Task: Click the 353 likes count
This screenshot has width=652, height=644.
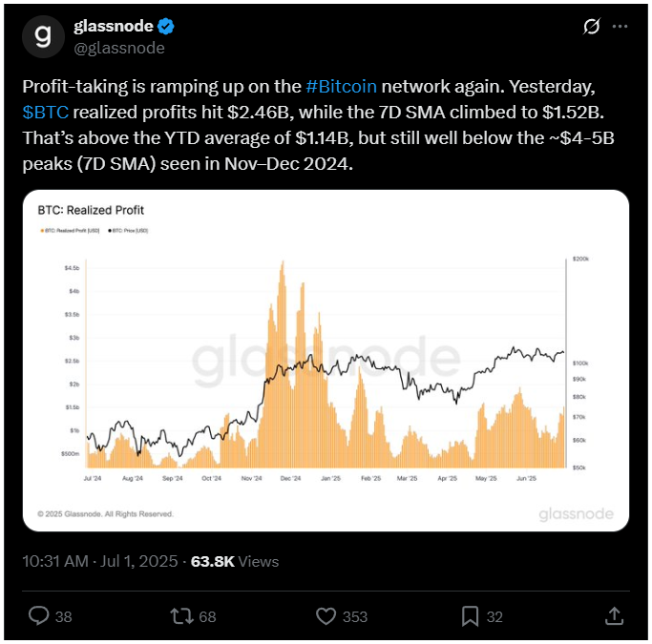Action: click(x=355, y=616)
